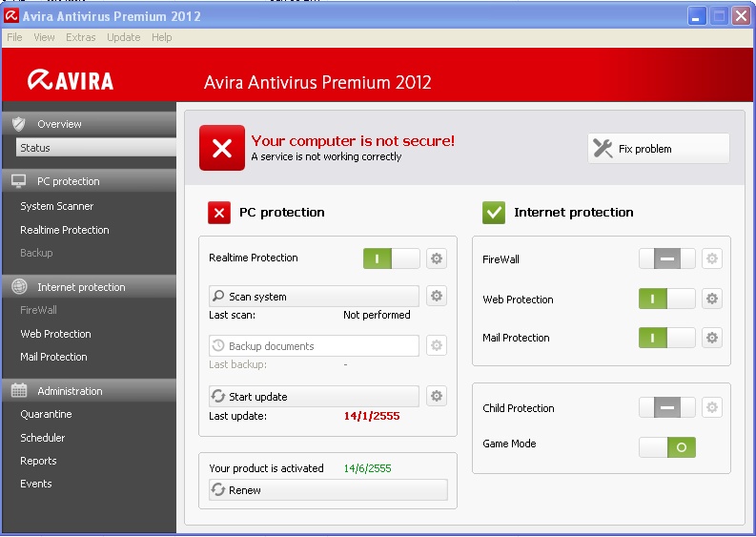Open Reports in the sidebar

click(38, 461)
